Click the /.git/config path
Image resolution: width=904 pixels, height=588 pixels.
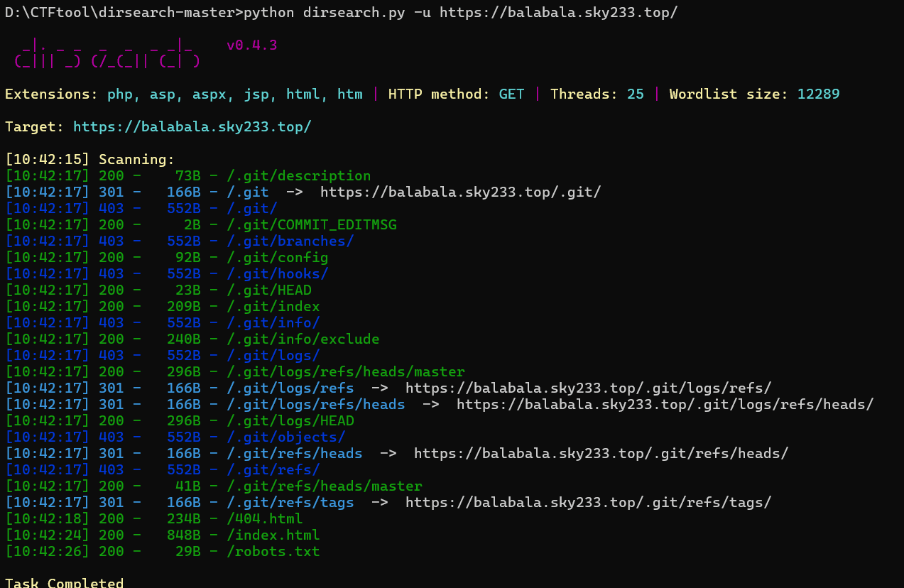278,257
